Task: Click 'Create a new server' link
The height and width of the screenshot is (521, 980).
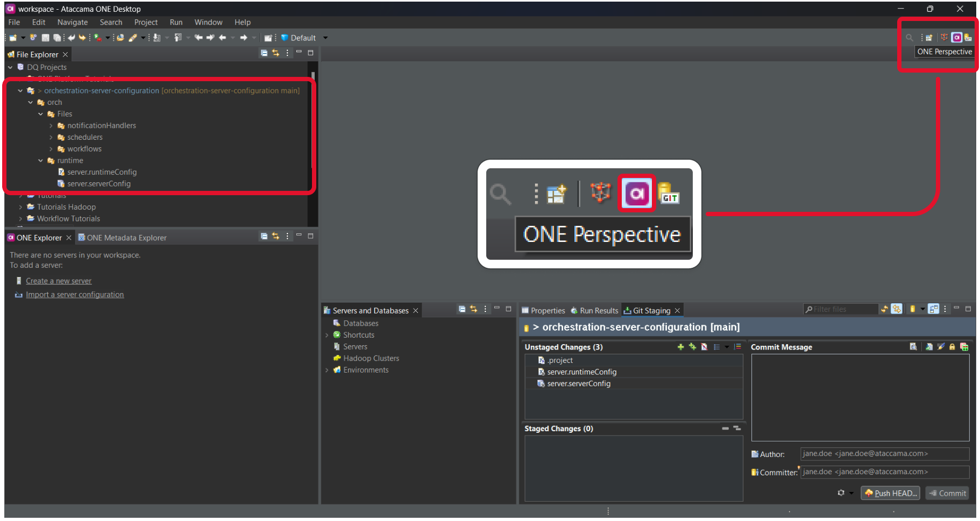Action: coord(59,281)
